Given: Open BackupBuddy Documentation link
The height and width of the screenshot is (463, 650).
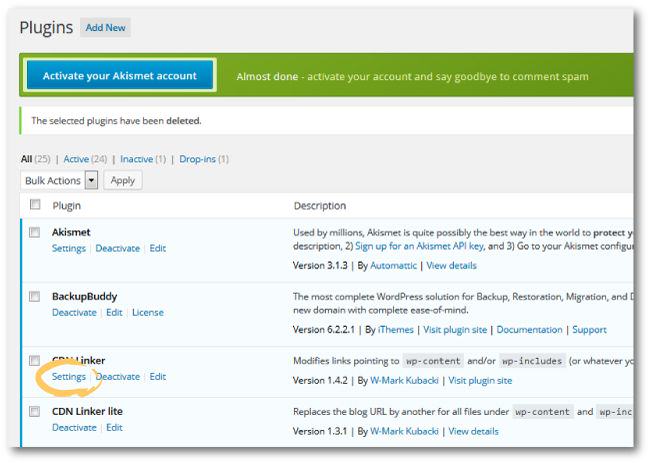Looking at the screenshot, I should pyautogui.click(x=529, y=330).
